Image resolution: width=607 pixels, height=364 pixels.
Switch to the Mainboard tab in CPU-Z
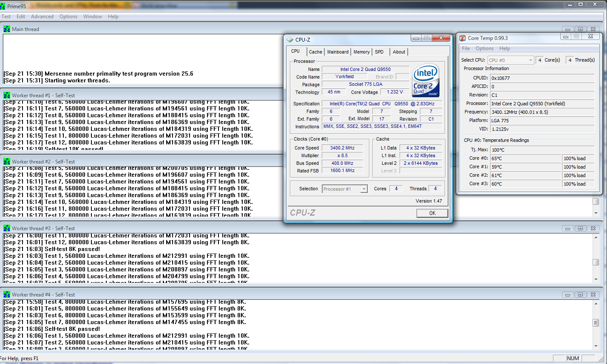(338, 52)
